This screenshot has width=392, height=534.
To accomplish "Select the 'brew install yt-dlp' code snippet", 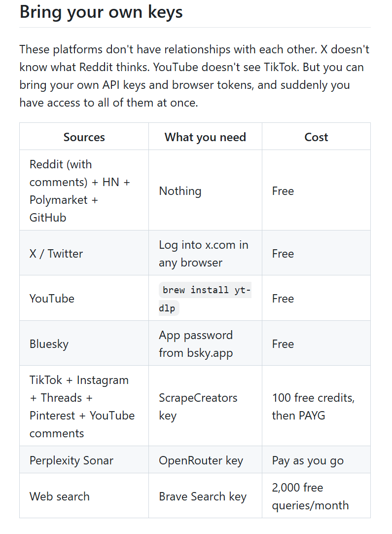I will 205,299.
